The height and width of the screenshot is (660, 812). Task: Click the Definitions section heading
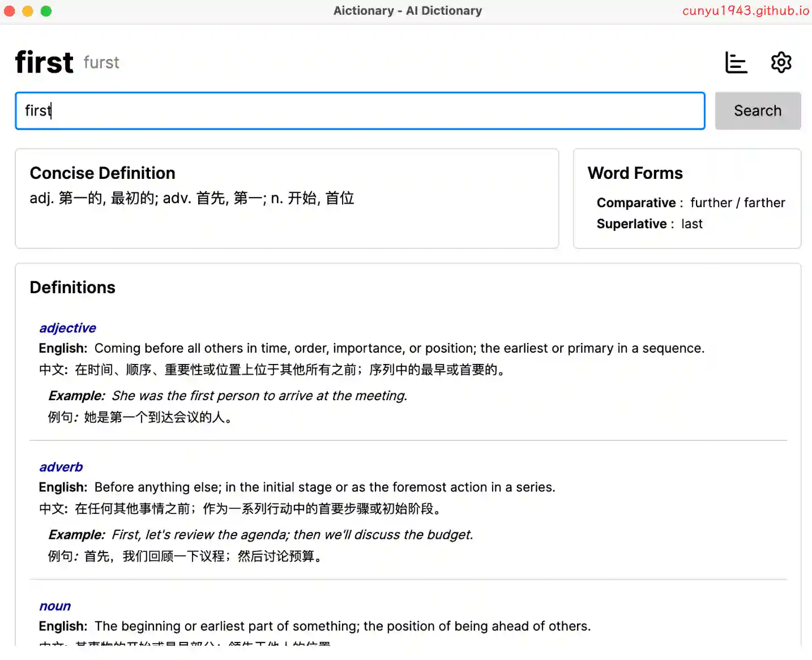click(72, 288)
